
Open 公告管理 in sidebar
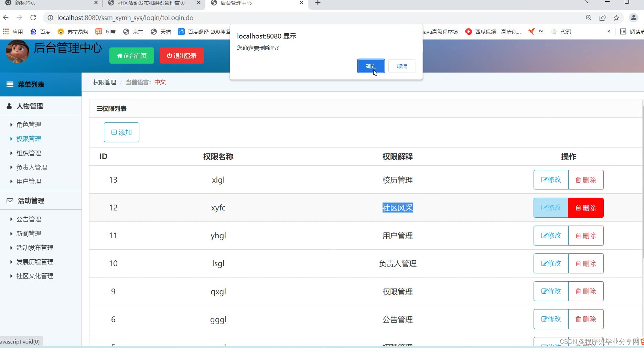(29, 219)
